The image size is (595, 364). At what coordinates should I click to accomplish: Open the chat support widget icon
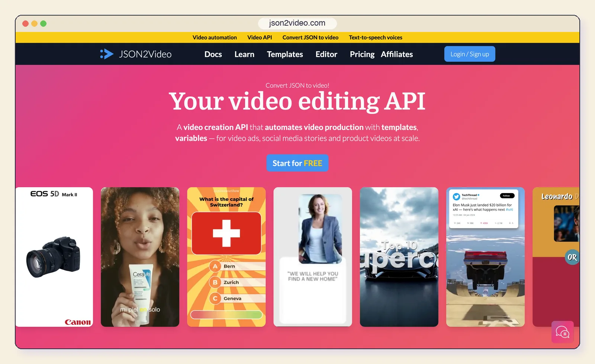(562, 332)
